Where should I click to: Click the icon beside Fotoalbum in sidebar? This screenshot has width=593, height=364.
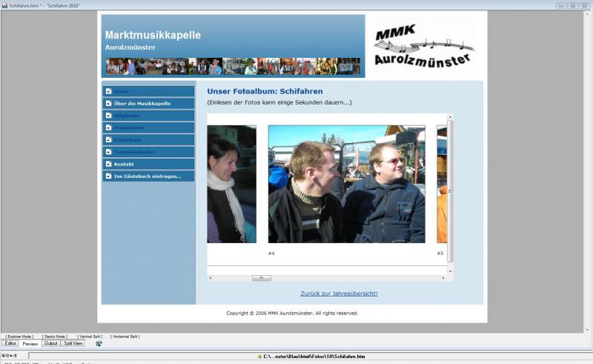[x=109, y=139]
